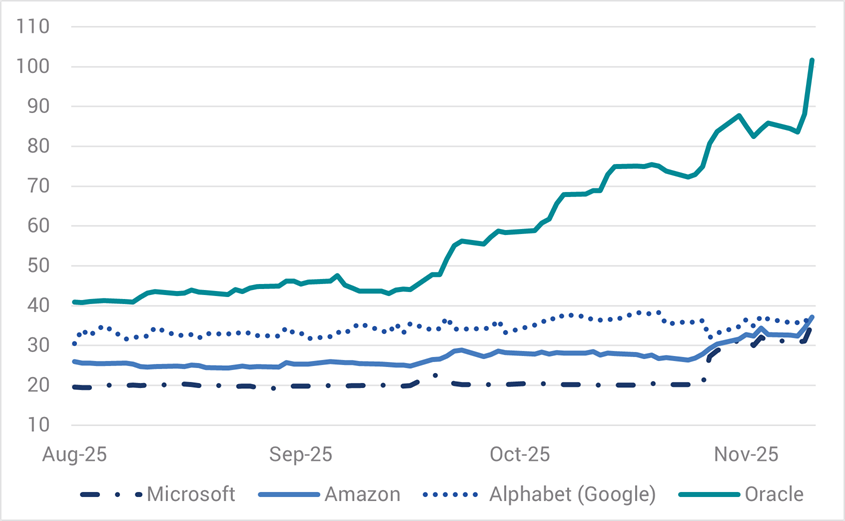Click the teal Oracle legend line marker

tap(707, 494)
